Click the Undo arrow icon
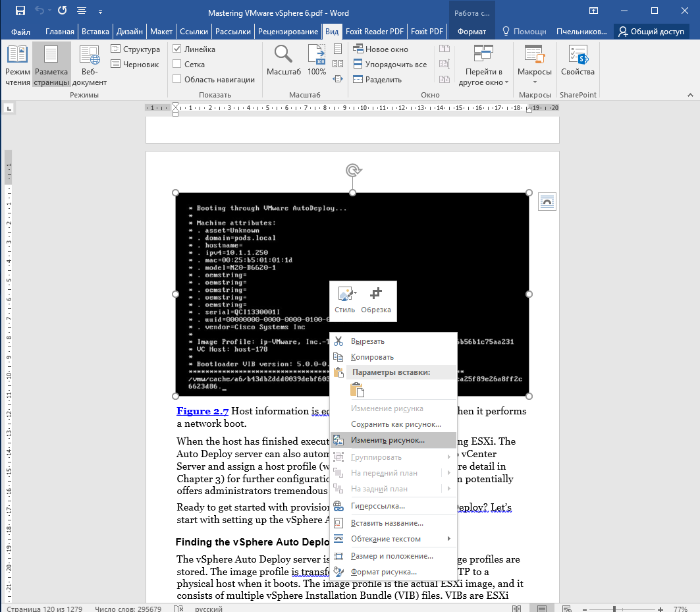 [40, 11]
